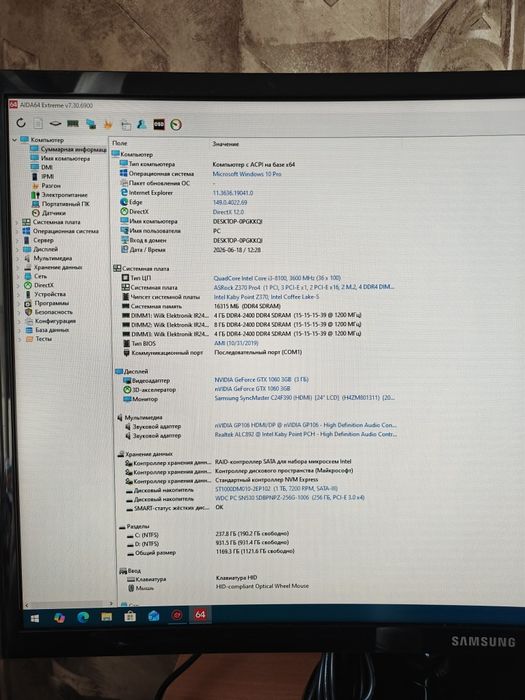This screenshot has width=525, height=700.
Task: Select the Системная память 16315 МБ row
Action: click(x=201, y=306)
